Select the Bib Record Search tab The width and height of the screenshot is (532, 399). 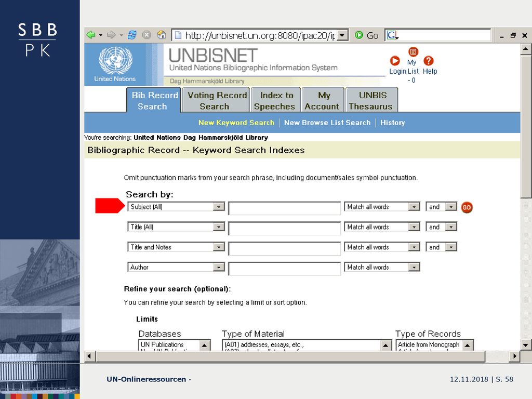(x=154, y=100)
